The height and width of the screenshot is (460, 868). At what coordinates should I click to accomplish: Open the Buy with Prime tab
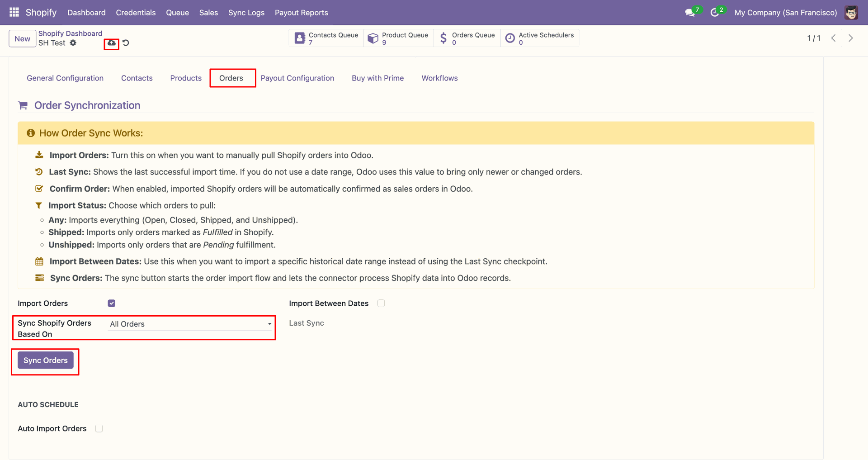click(378, 78)
